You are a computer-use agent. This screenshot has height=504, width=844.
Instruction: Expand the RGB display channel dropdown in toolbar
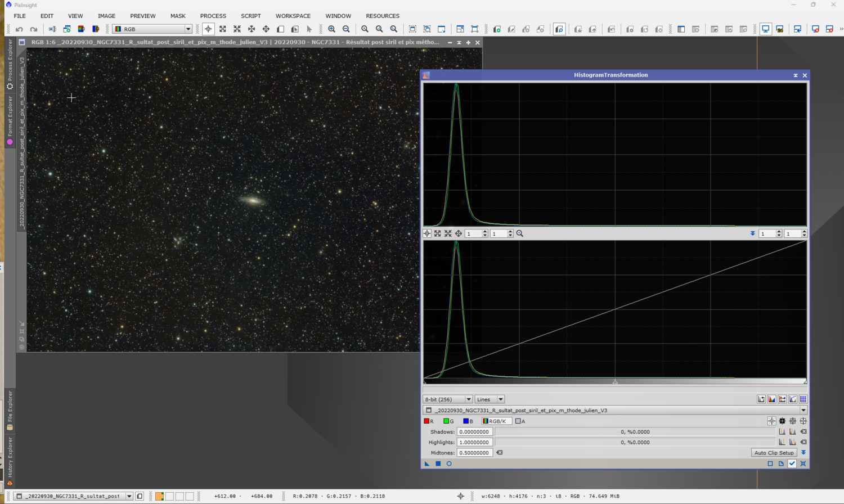click(188, 29)
